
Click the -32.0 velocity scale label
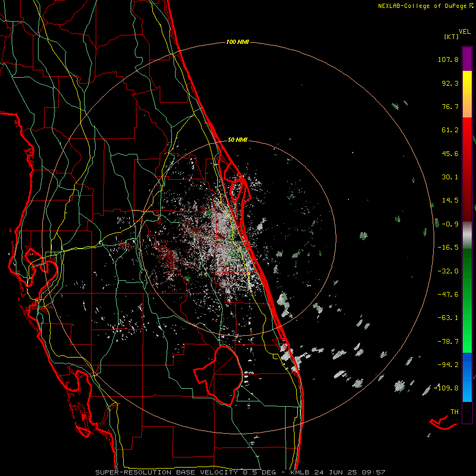[448, 271]
